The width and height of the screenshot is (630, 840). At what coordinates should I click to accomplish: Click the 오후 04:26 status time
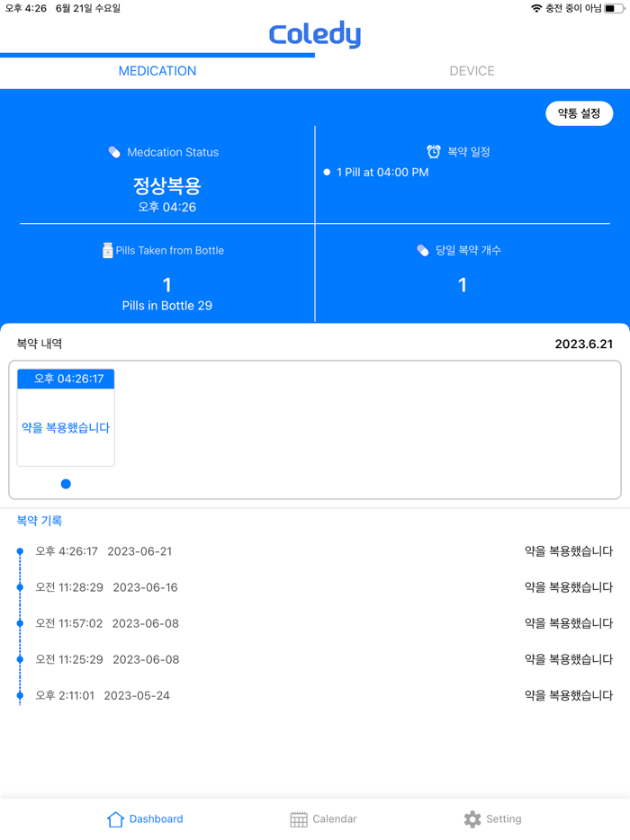click(x=166, y=208)
